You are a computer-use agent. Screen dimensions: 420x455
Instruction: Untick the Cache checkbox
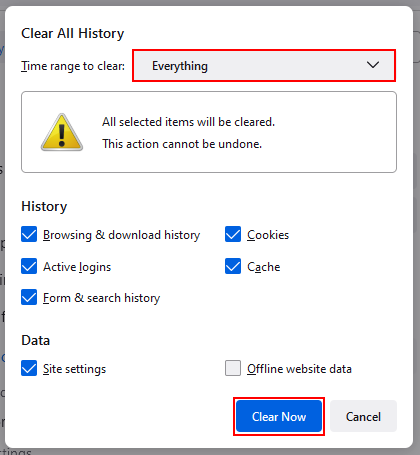click(233, 266)
